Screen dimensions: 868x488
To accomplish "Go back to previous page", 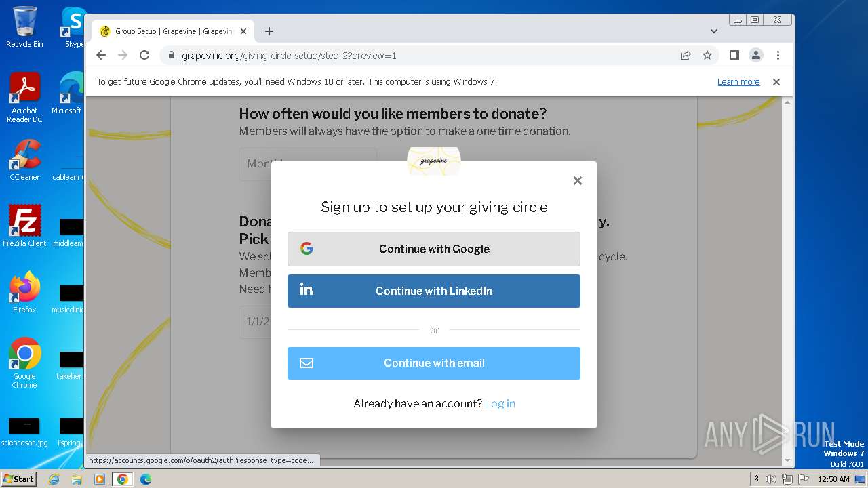I will coord(101,55).
